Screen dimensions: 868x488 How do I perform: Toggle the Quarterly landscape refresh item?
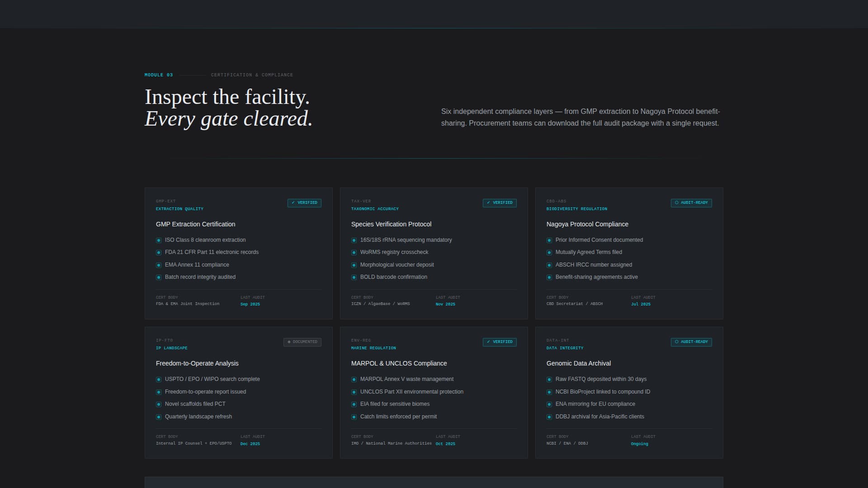(198, 416)
